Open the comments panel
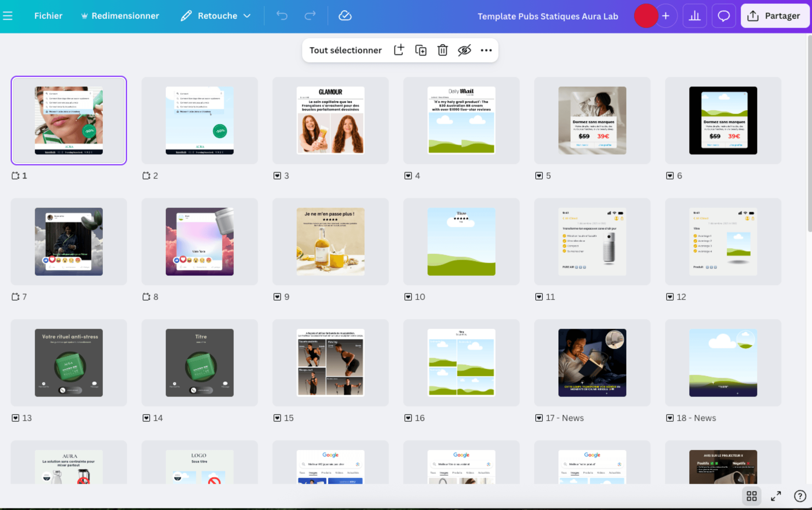The image size is (812, 510). click(x=724, y=15)
